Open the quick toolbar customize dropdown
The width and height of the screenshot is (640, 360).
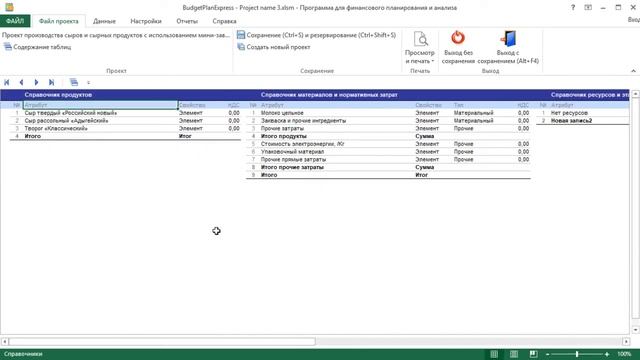pyautogui.click(x=89, y=82)
